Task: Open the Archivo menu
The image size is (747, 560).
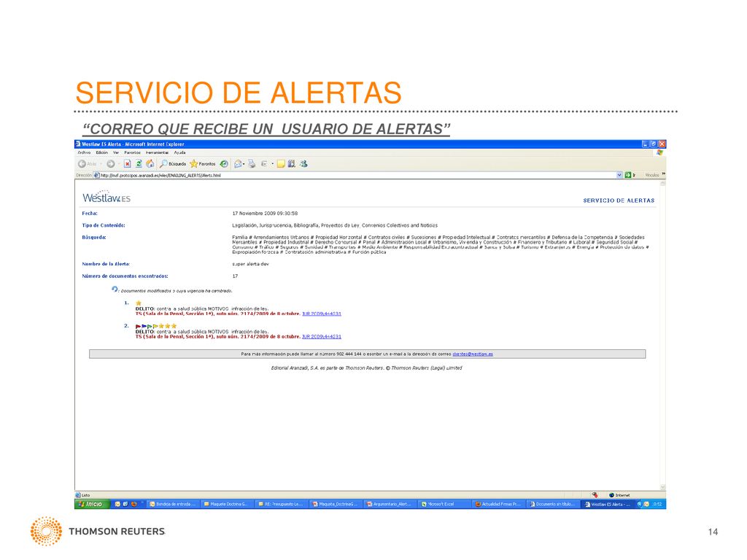Action: (x=84, y=153)
